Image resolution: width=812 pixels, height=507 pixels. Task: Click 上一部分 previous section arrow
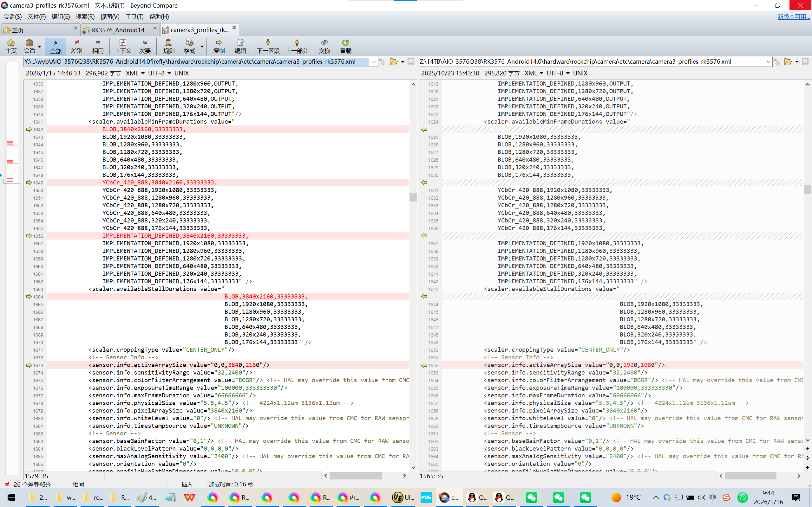tap(297, 46)
